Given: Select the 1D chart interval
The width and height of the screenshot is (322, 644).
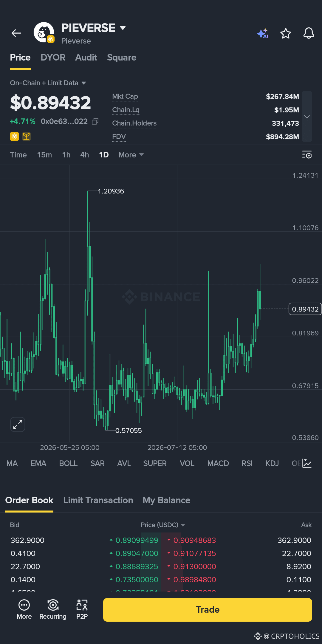Looking at the screenshot, I should click(x=104, y=155).
